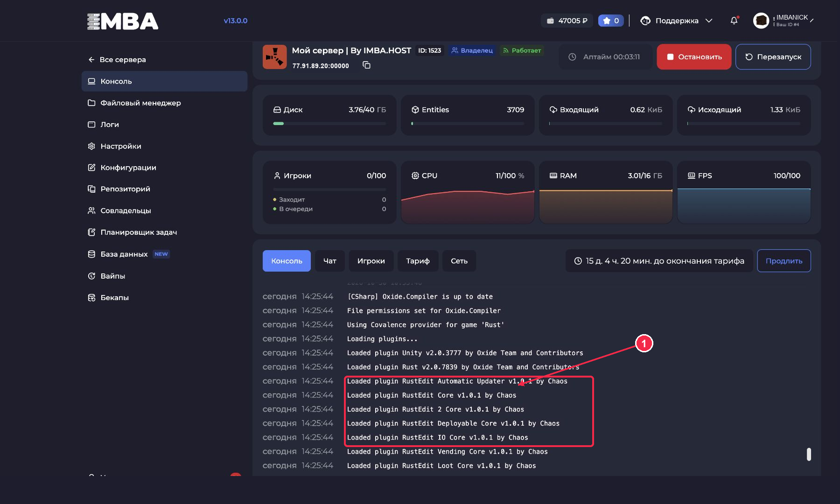Click the Entities cube icon
840x504 pixels.
[415, 110]
